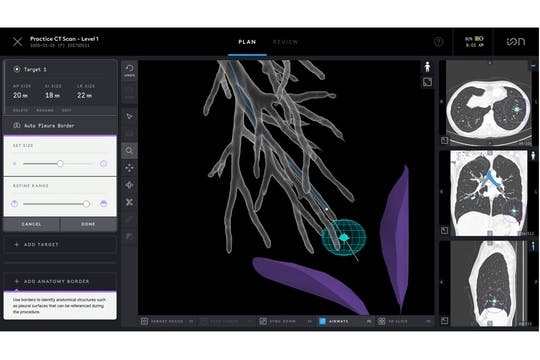The image size is (540, 360).
Task: Select the four-way pan tool
Action: [129, 168]
